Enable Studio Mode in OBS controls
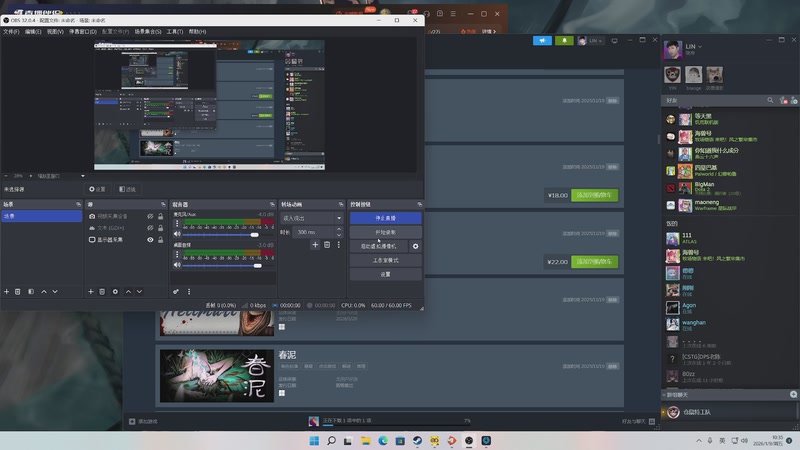 point(386,260)
